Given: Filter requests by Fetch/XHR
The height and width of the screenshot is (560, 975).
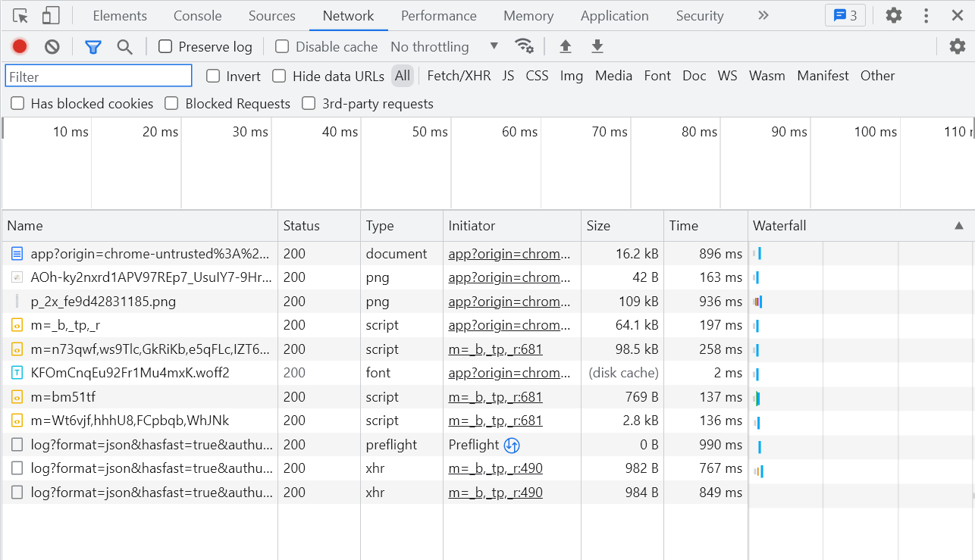Looking at the screenshot, I should pyautogui.click(x=459, y=76).
